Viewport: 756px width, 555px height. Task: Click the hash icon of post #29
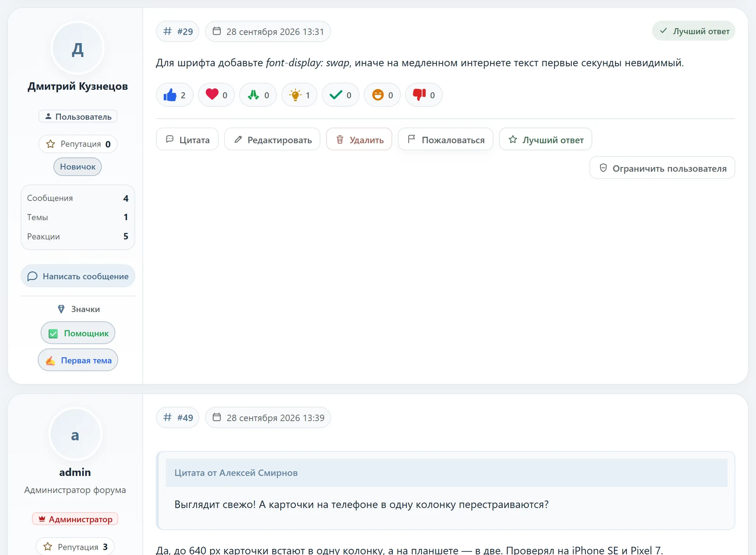pos(167,31)
